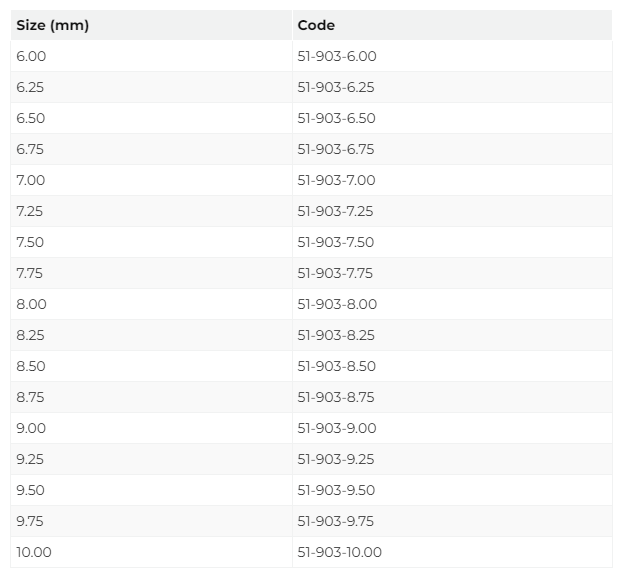
Task: Click the 8.00 size cell
Action: [151, 304]
